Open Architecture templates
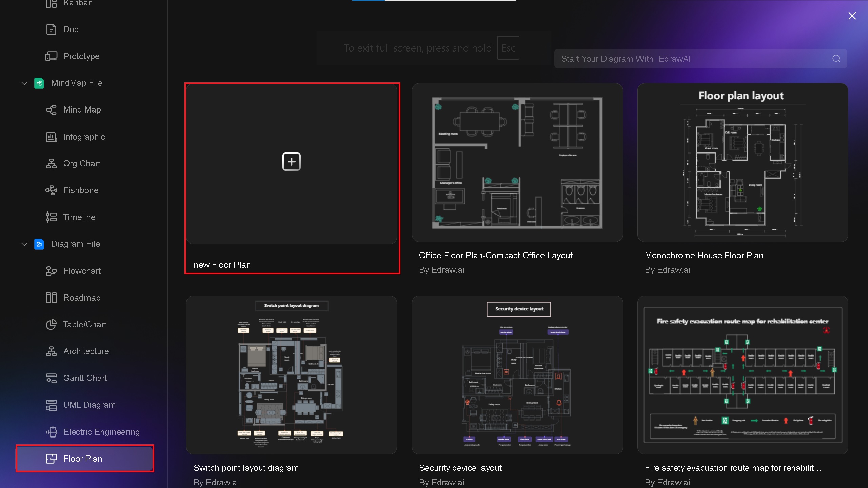The width and height of the screenshot is (868, 488). coord(85,351)
